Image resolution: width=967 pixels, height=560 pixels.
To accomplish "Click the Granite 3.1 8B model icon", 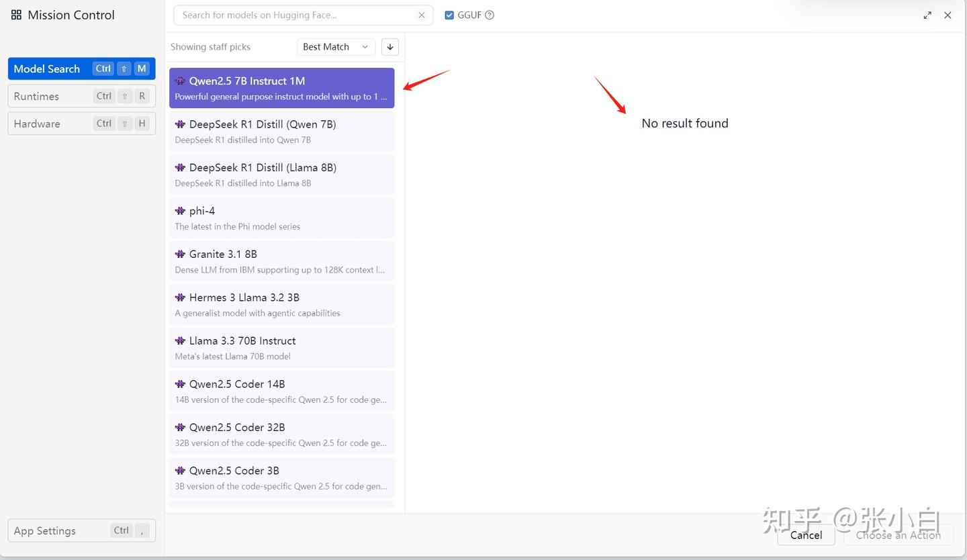I will coord(180,254).
